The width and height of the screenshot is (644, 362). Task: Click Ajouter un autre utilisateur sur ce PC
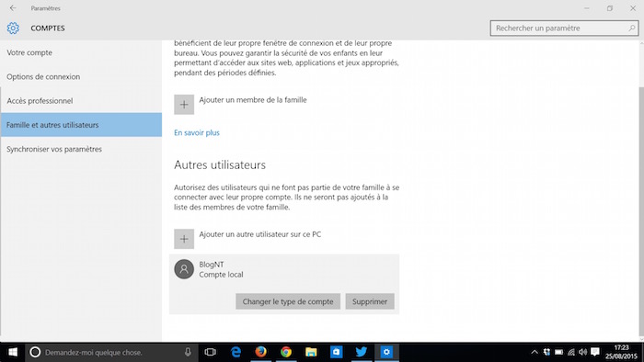pos(260,234)
